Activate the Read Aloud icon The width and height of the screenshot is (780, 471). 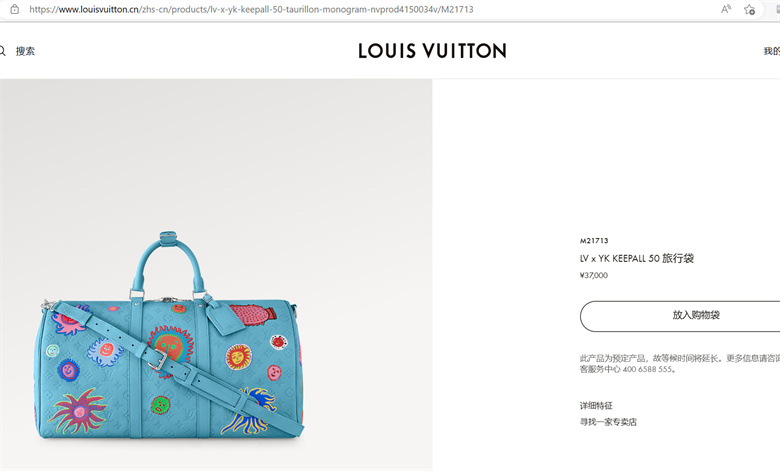coord(726,9)
